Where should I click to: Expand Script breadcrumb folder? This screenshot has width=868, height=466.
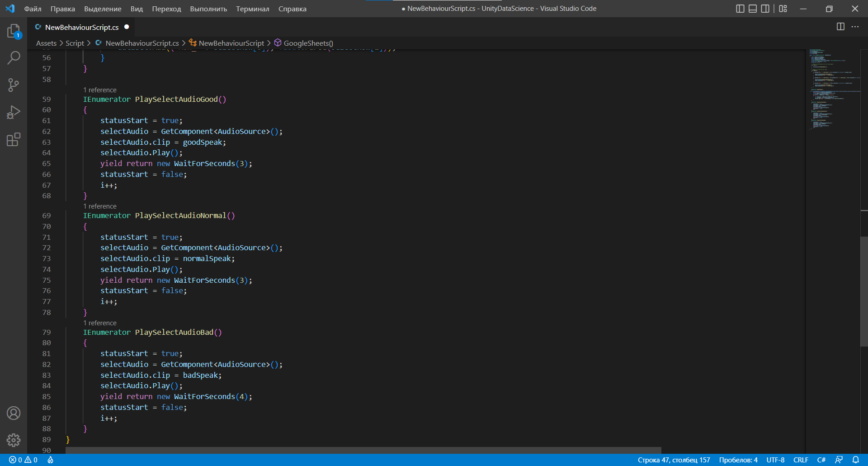[x=75, y=43]
